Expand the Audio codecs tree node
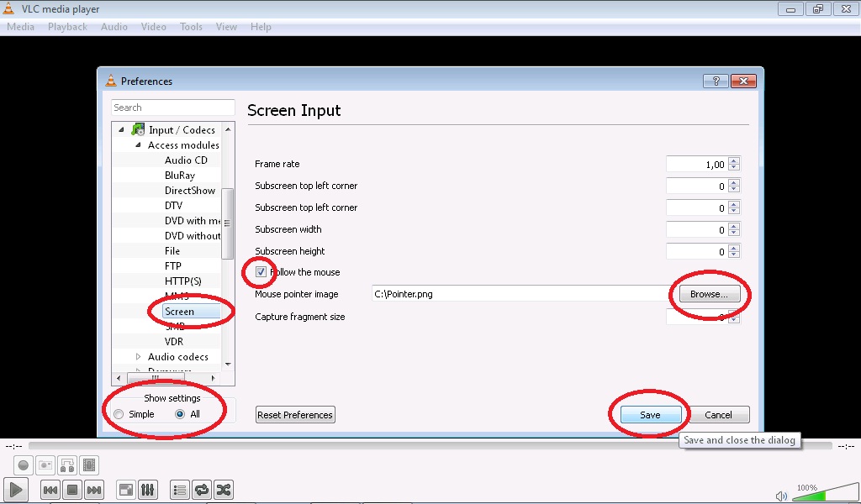Viewport: 861px width, 504px height. pyautogui.click(x=139, y=356)
